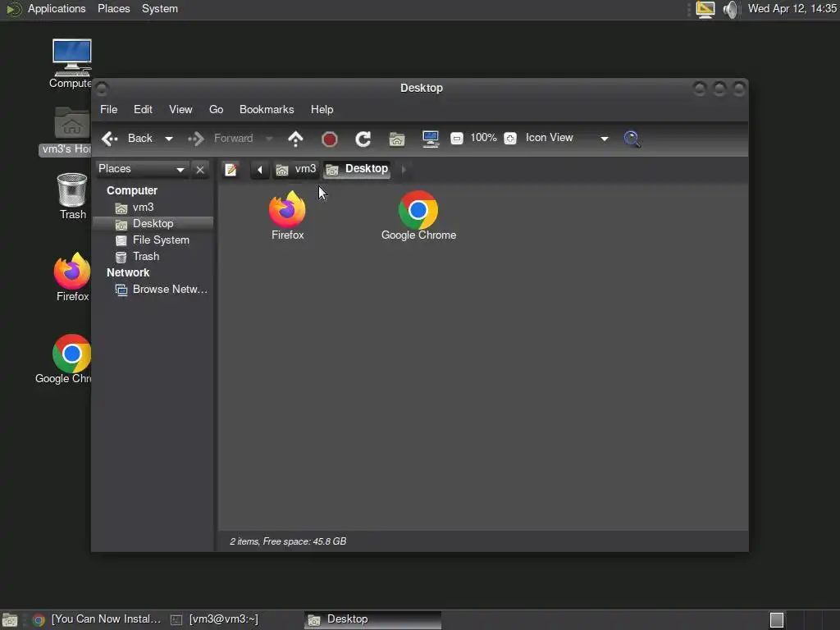Select the Firefox launcher in the file window
This screenshot has height=630, width=840.
point(287,216)
